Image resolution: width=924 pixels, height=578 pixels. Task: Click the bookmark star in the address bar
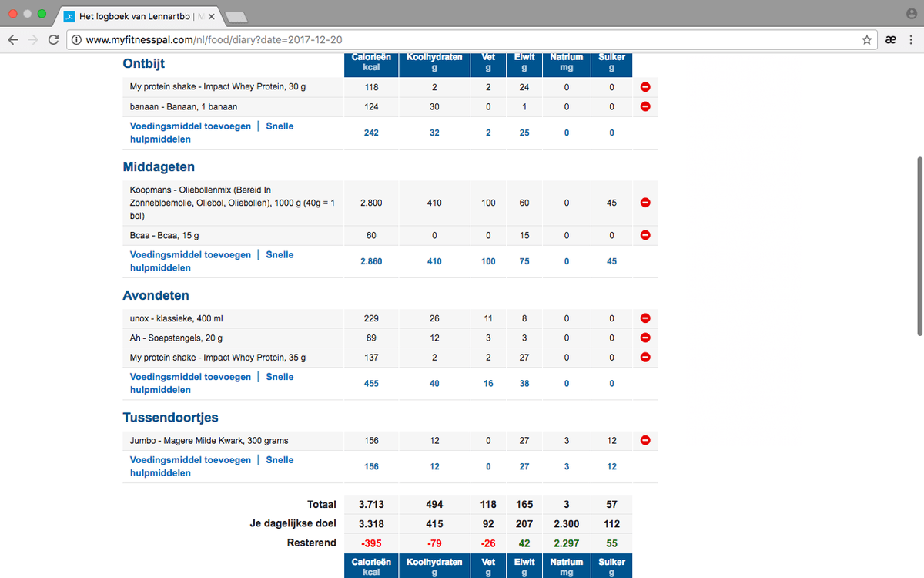click(x=866, y=40)
